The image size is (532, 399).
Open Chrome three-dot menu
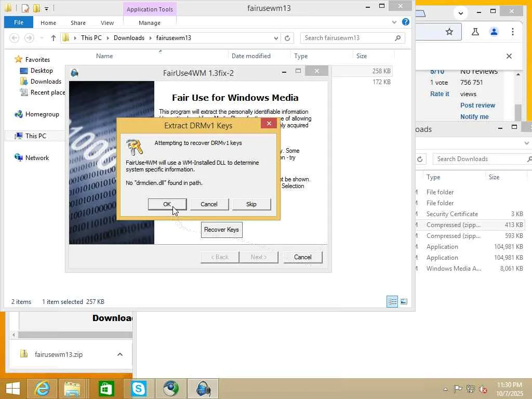pyautogui.click(x=513, y=32)
